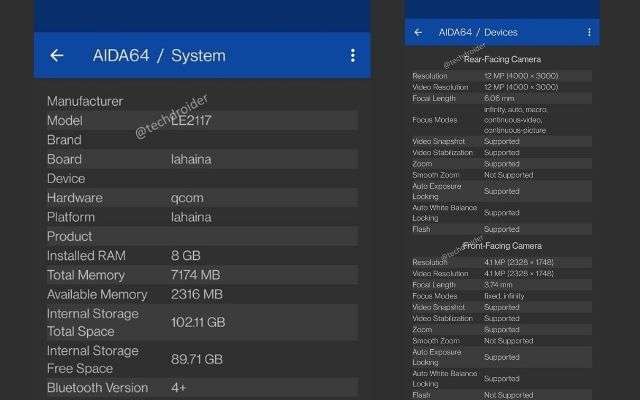Select the 'AIDA64 / Devices' title
This screenshot has height=400, width=640.
pyautogui.click(x=478, y=32)
